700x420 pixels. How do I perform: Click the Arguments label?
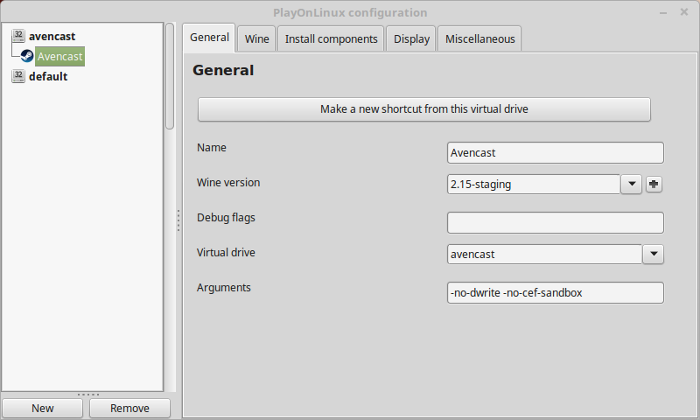tap(224, 288)
